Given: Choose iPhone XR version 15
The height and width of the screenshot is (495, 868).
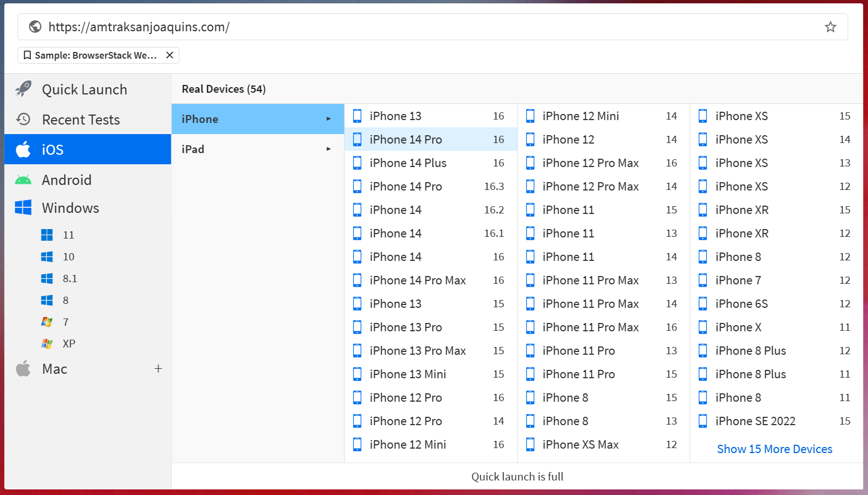Looking at the screenshot, I should click(x=777, y=210).
